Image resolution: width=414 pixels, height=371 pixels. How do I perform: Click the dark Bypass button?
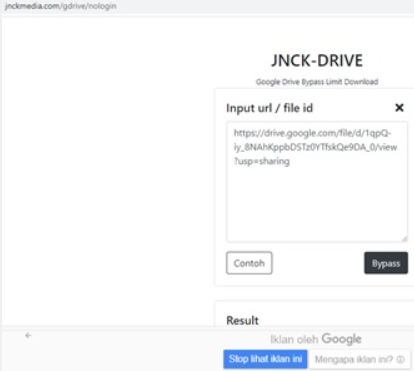point(386,263)
